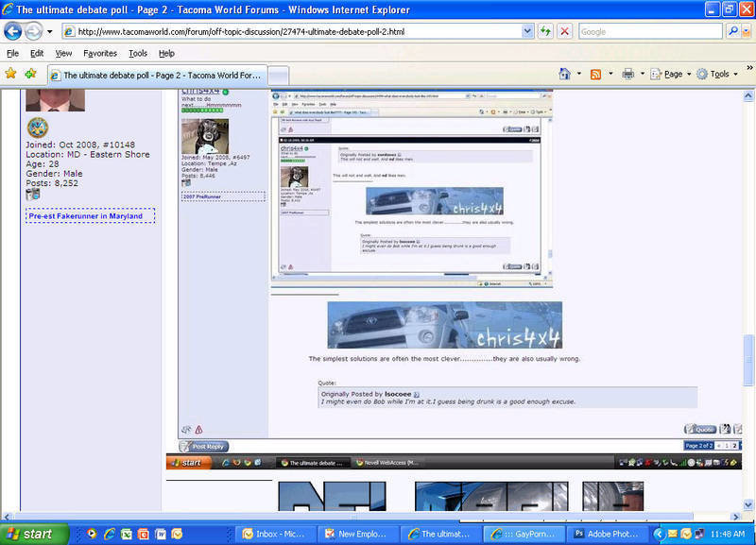Viewport: 756px width, 545px height.
Task: Click the Pre-est Fakerunner in Maryland link
Action: pyautogui.click(x=85, y=216)
